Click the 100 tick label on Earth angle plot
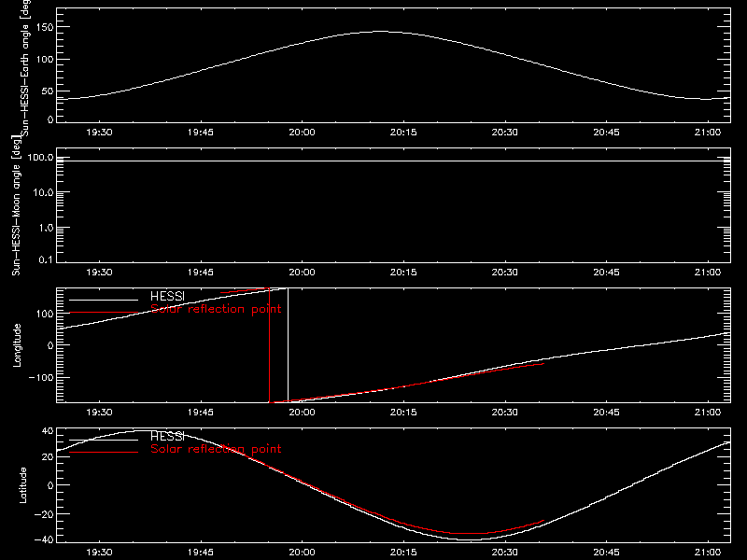Screen dimensions: 747x560 coord(45,60)
